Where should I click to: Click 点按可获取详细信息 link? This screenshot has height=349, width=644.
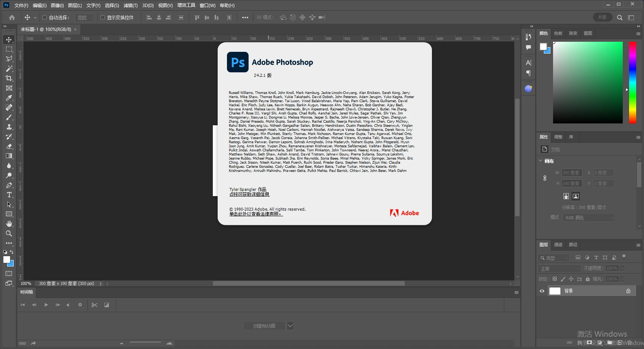coord(249,194)
